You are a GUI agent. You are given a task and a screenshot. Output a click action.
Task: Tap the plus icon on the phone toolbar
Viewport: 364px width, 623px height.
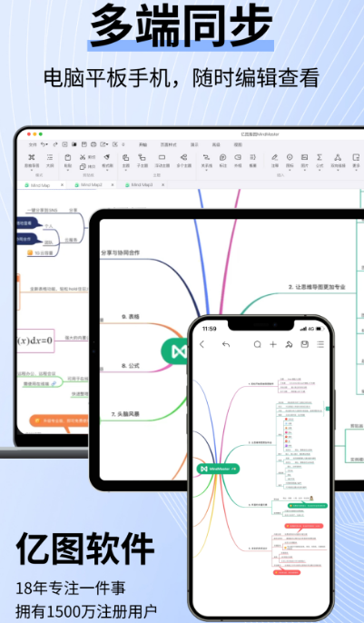tap(272, 344)
